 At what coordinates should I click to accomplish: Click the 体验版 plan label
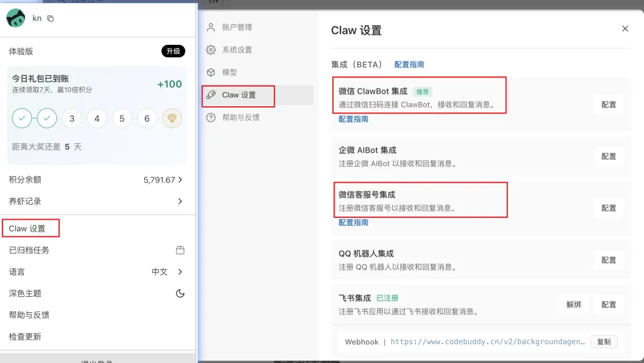21,51
